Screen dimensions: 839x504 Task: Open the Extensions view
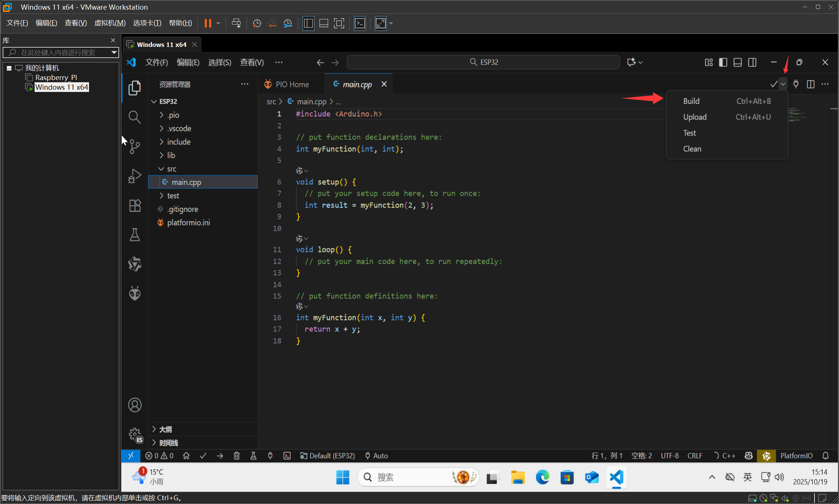pyautogui.click(x=134, y=205)
